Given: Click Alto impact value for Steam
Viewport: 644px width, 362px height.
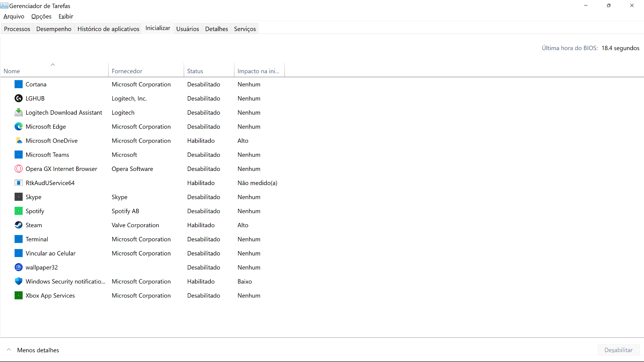Looking at the screenshot, I should (243, 225).
